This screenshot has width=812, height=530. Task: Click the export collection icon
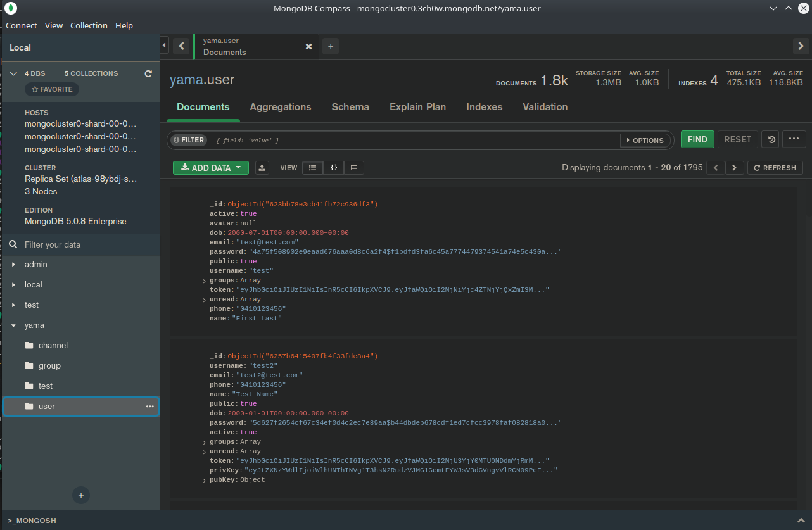[262, 168]
